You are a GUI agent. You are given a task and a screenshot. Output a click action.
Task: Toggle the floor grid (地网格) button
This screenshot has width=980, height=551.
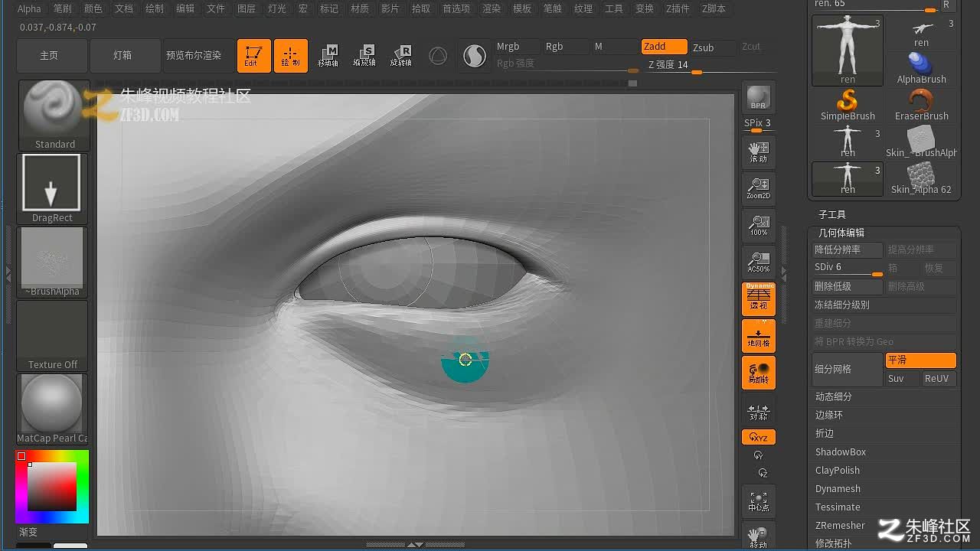pos(758,336)
